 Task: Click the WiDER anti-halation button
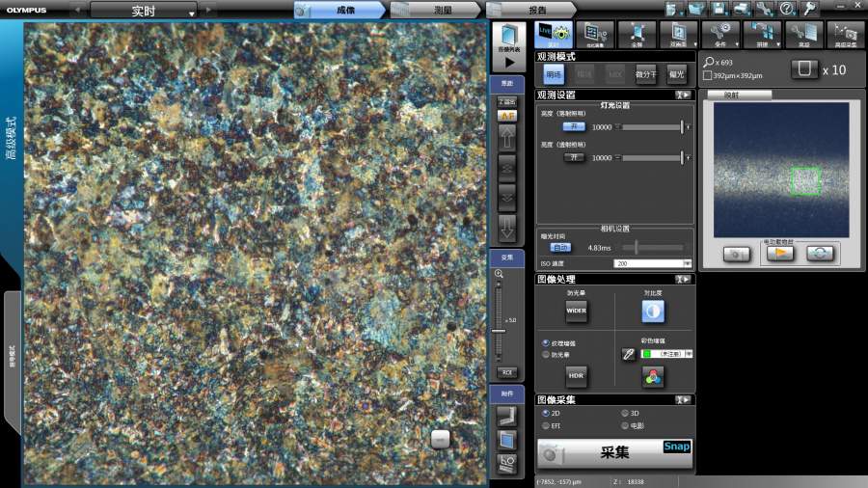[577, 311]
